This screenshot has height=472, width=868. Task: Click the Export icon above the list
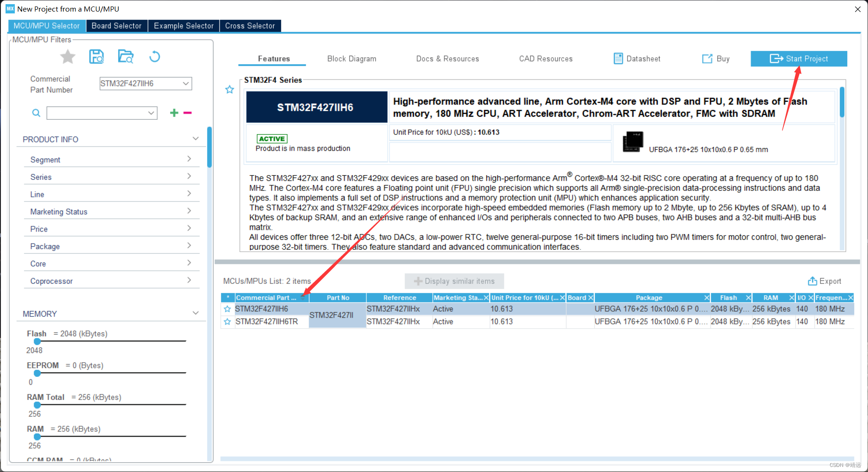(812, 281)
